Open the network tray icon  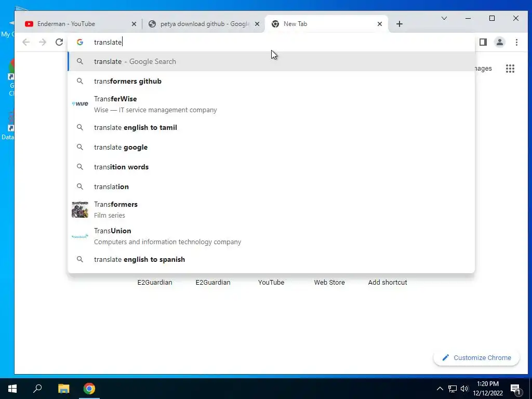click(453, 389)
